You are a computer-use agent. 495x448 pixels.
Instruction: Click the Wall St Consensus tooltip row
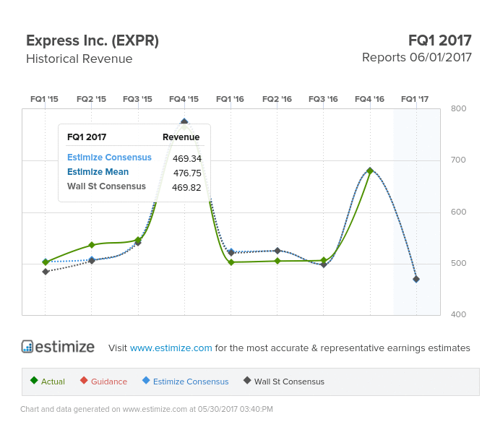click(134, 186)
